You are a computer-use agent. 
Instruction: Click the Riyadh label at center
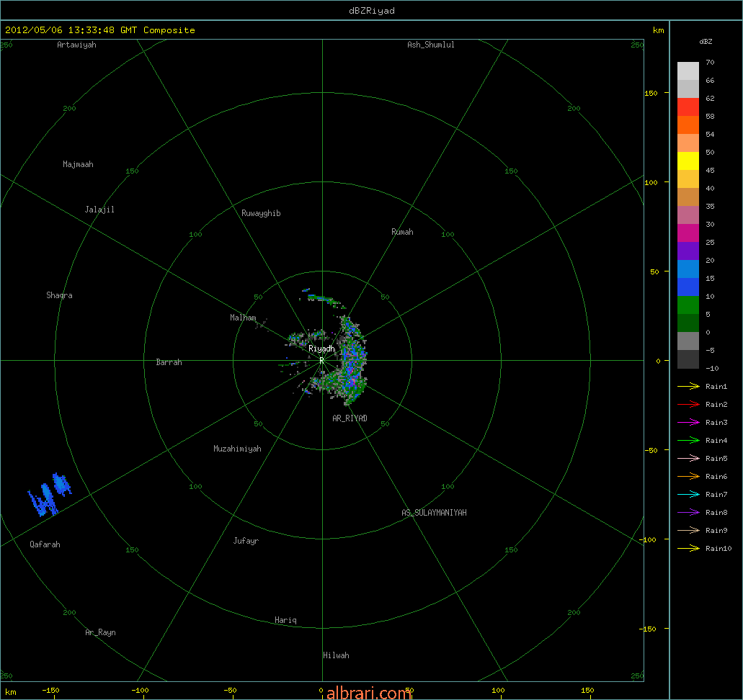click(321, 349)
